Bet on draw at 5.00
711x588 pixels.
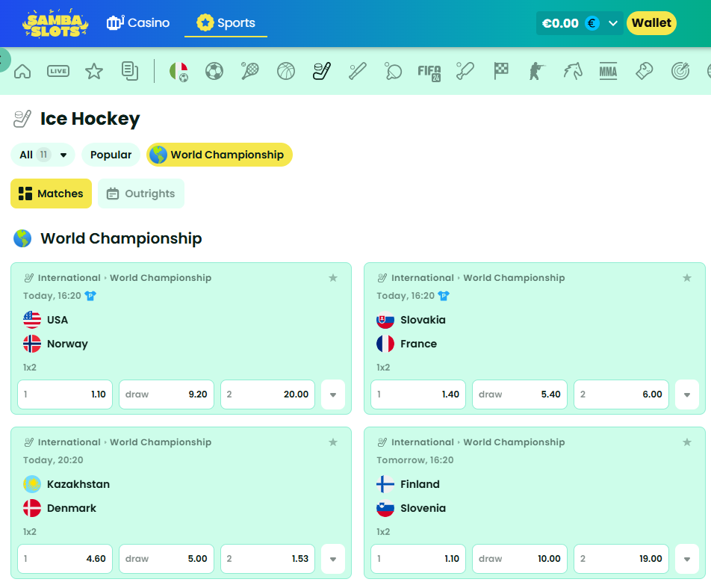[167, 559]
